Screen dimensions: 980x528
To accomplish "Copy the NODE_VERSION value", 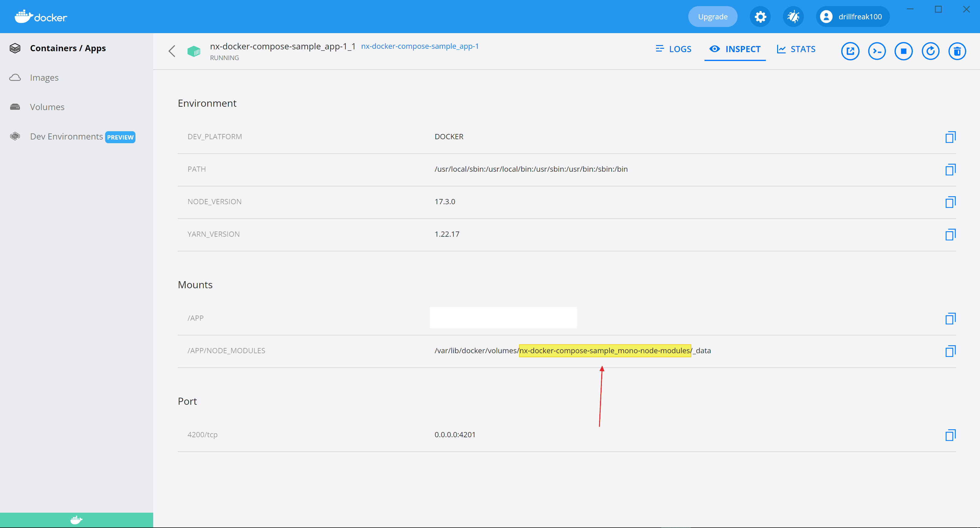I will pos(950,202).
